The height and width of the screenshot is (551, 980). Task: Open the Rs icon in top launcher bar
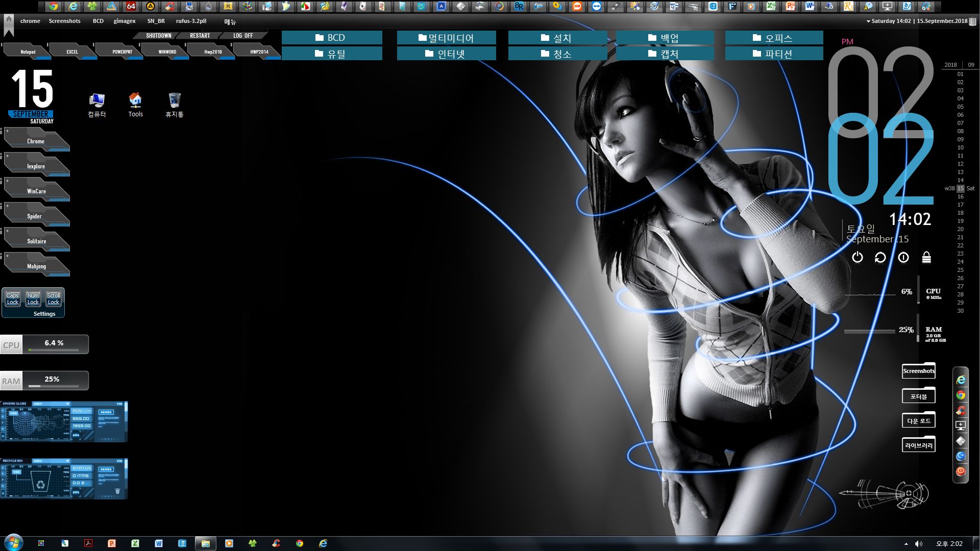[x=849, y=7]
